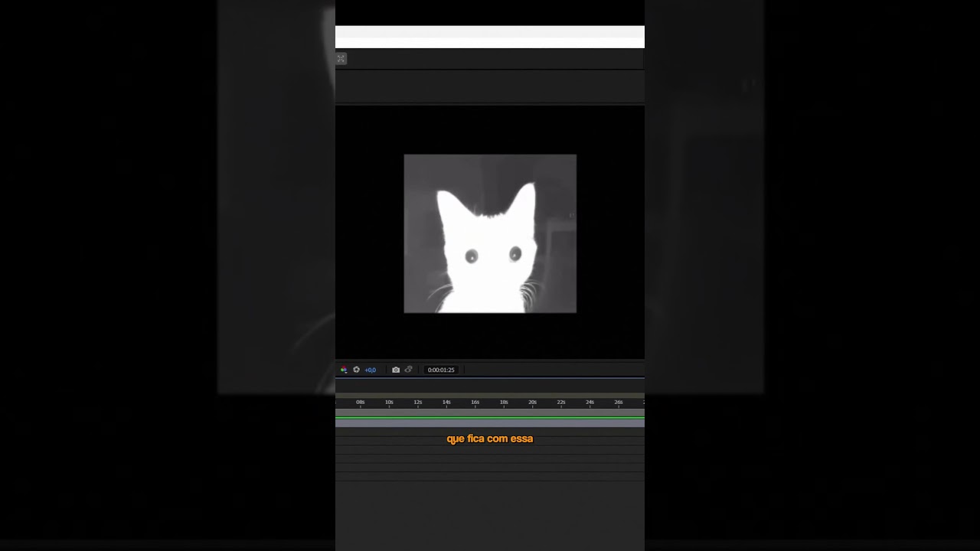Click the Reset Exposure aperture icon
The height and width of the screenshot is (551, 980).
356,370
